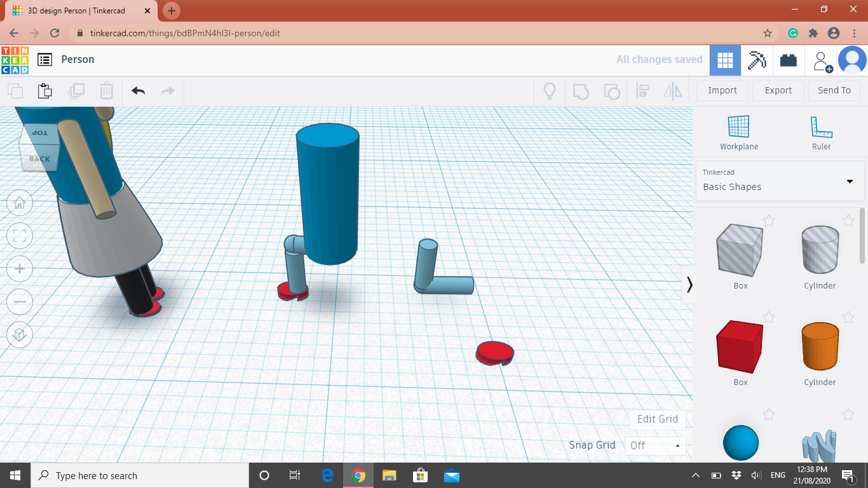Switch to 3D design grid view
Image resolution: width=868 pixels, height=488 pixels.
725,60
